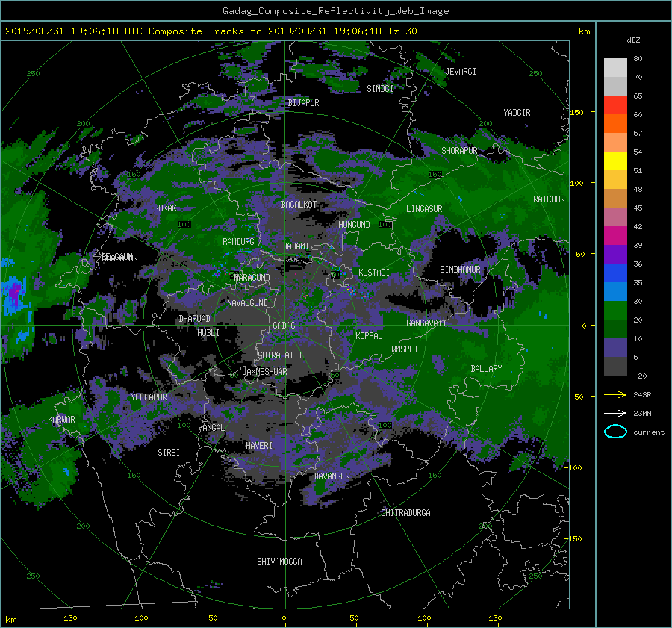The image size is (672, 628).
Task: Click the HOSPET city label
Action: [405, 349]
